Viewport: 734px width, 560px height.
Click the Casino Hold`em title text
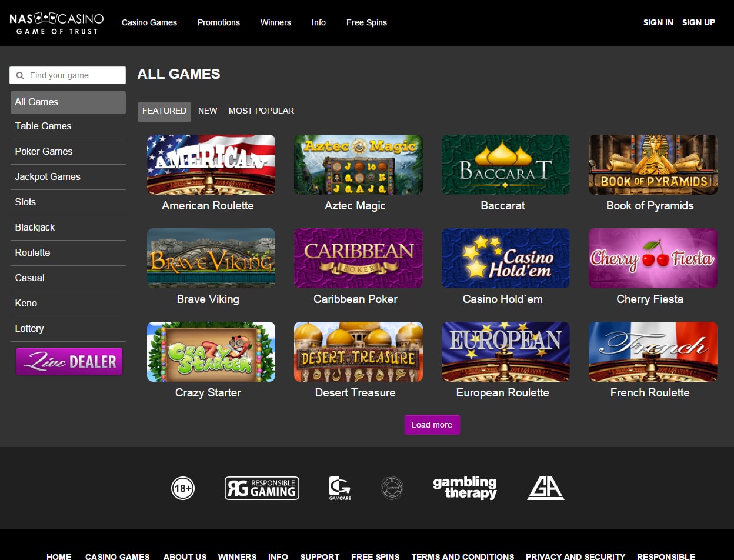point(503,299)
